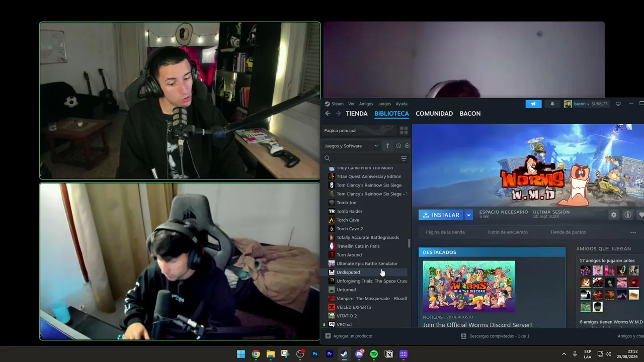Click the Worms Discord news thumbnail
Screen dimensions: 644x362
click(469, 287)
